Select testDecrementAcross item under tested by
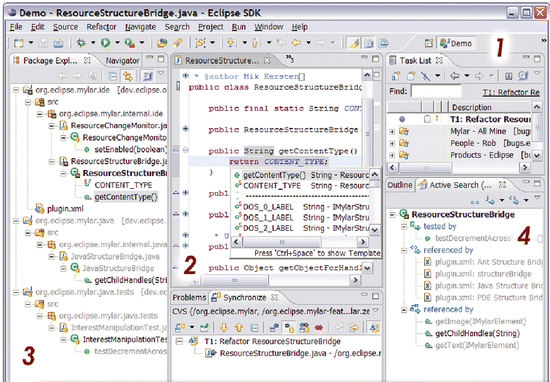550x382 pixels. click(473, 239)
